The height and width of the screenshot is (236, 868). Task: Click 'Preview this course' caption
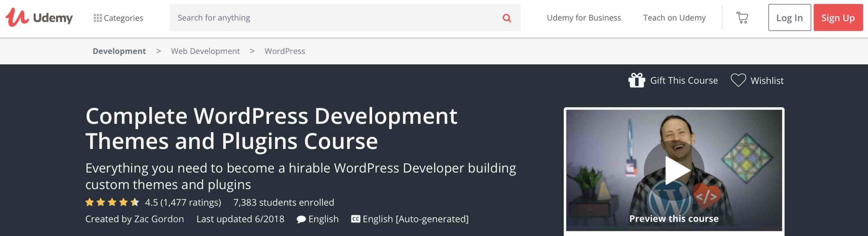pyautogui.click(x=674, y=219)
